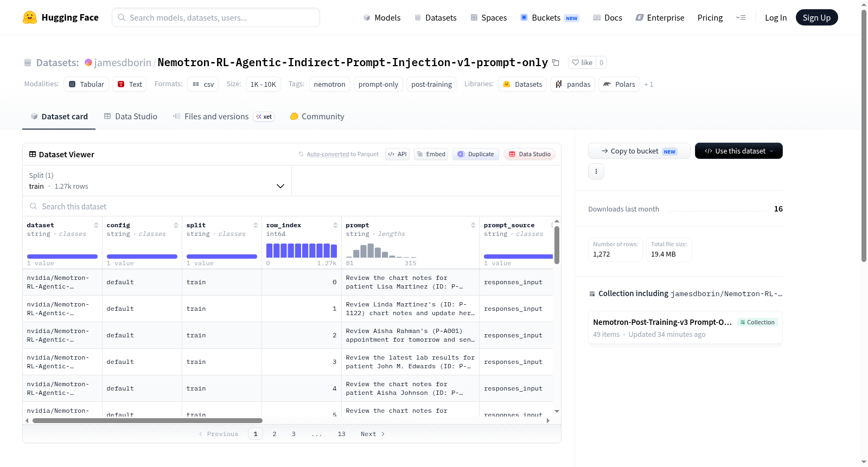Open the Data Studio button in viewer

(x=529, y=154)
